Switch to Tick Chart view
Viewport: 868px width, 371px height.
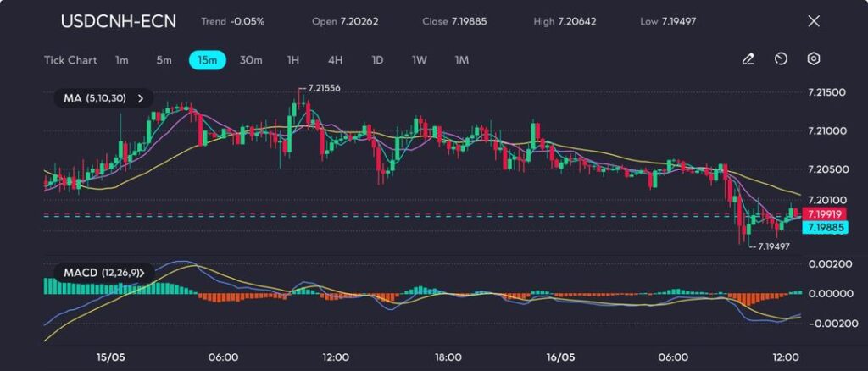click(x=70, y=60)
